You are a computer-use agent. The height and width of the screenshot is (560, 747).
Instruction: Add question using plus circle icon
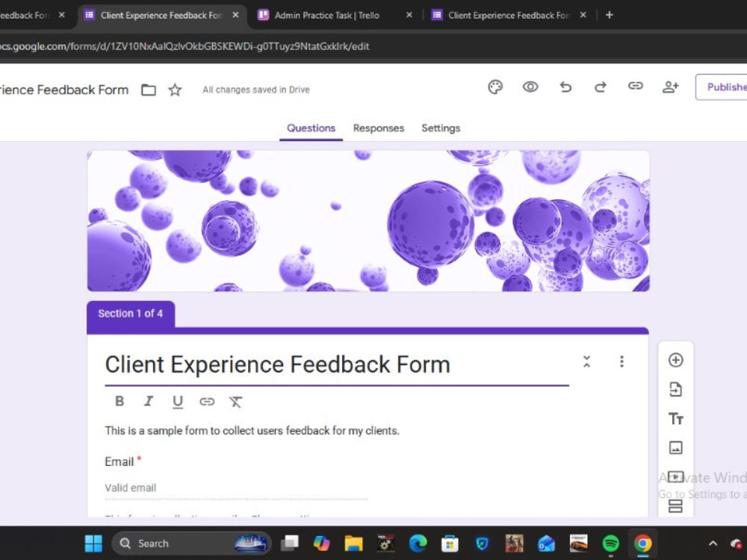point(675,360)
